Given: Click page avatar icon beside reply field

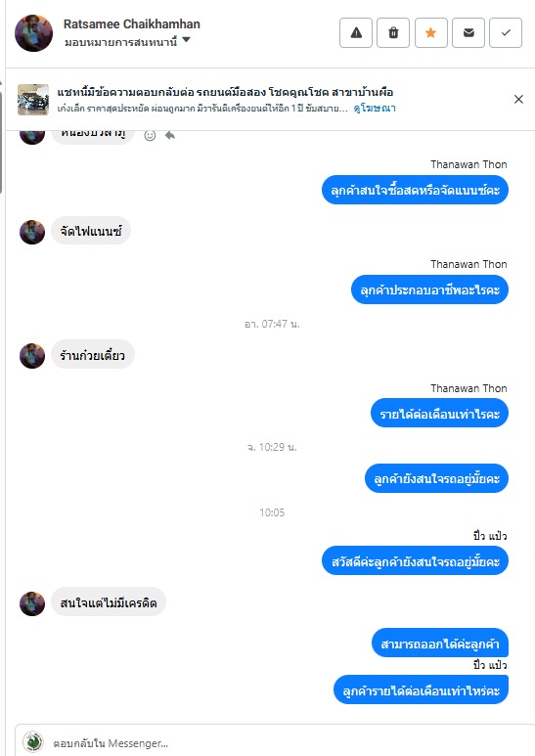Looking at the screenshot, I should click(x=33, y=742).
